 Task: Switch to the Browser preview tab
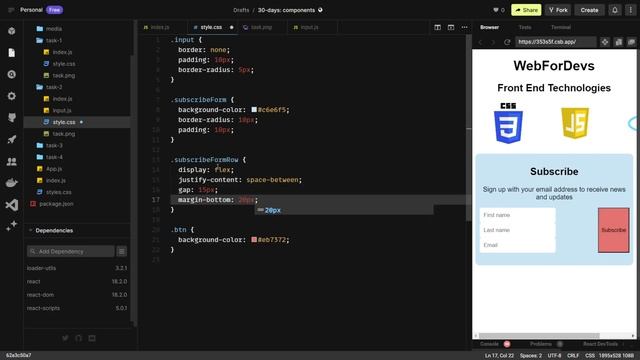[489, 27]
